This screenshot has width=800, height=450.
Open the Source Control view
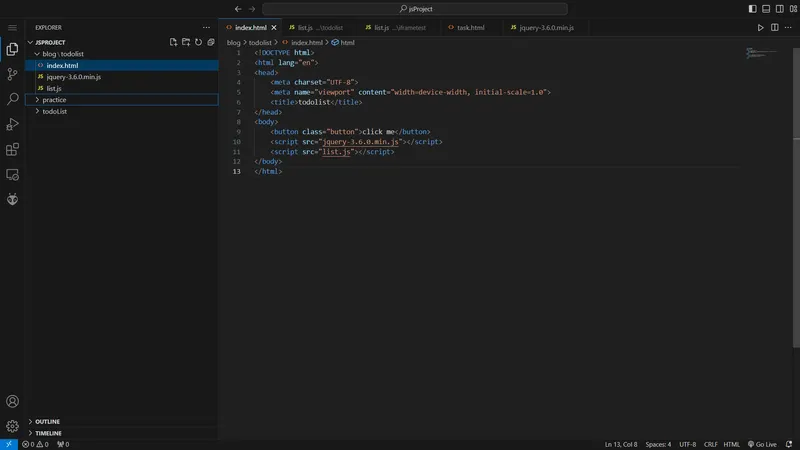tap(12, 74)
